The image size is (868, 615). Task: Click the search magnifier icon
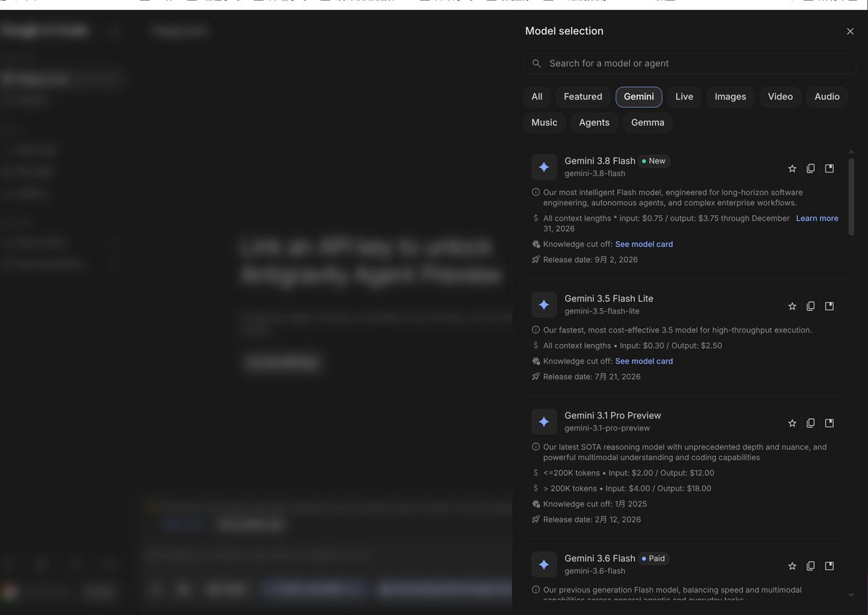tap(536, 63)
